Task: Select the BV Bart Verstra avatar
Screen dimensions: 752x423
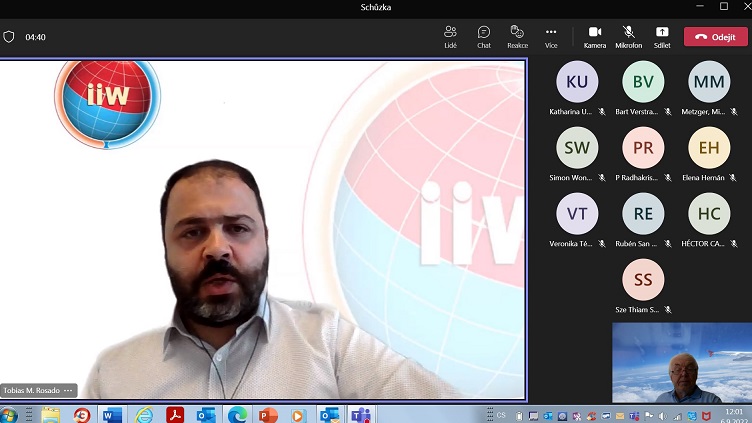Action: click(x=643, y=82)
